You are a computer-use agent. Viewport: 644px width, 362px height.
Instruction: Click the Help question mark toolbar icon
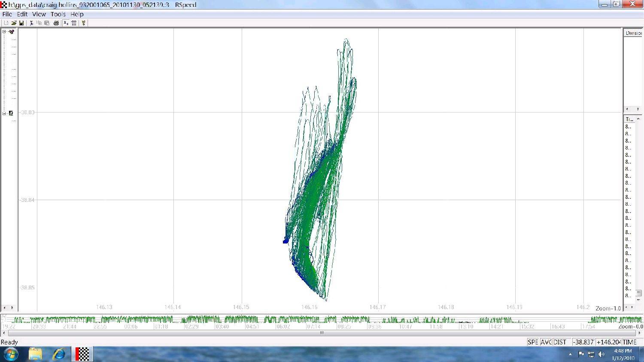(84, 23)
